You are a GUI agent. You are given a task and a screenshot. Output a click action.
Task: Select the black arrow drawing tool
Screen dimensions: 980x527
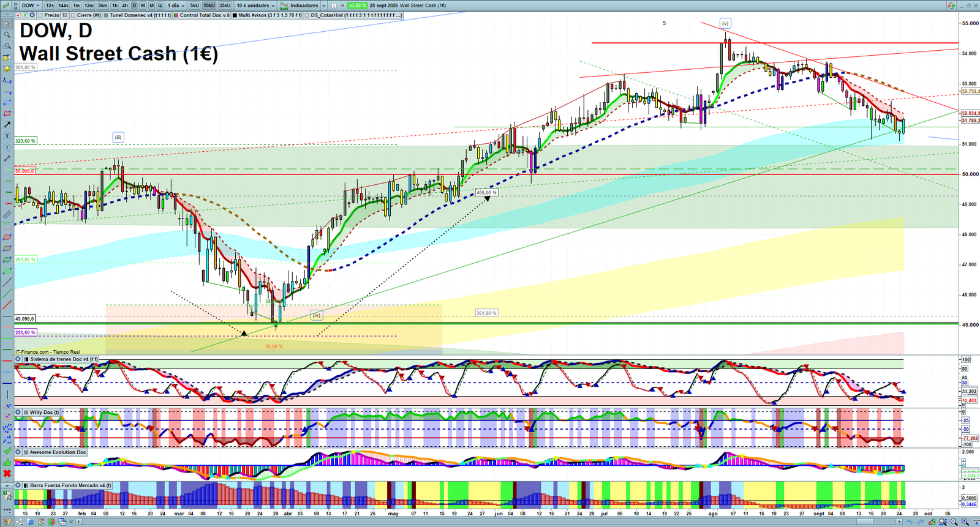(7, 125)
